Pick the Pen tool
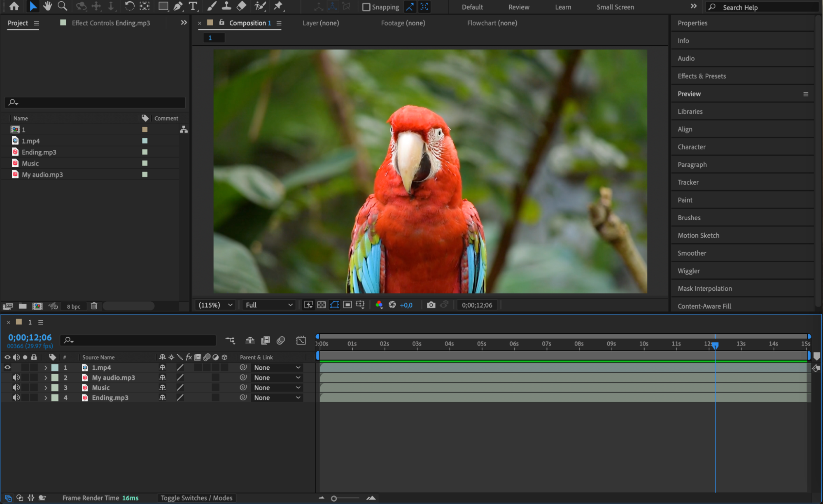Screen dimensions: 823x504 (178, 6)
